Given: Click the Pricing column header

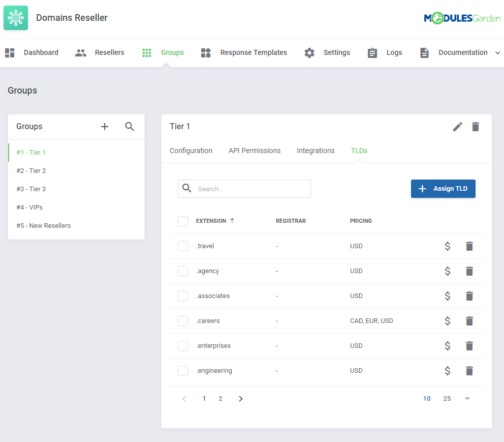Looking at the screenshot, I should pyautogui.click(x=361, y=221).
